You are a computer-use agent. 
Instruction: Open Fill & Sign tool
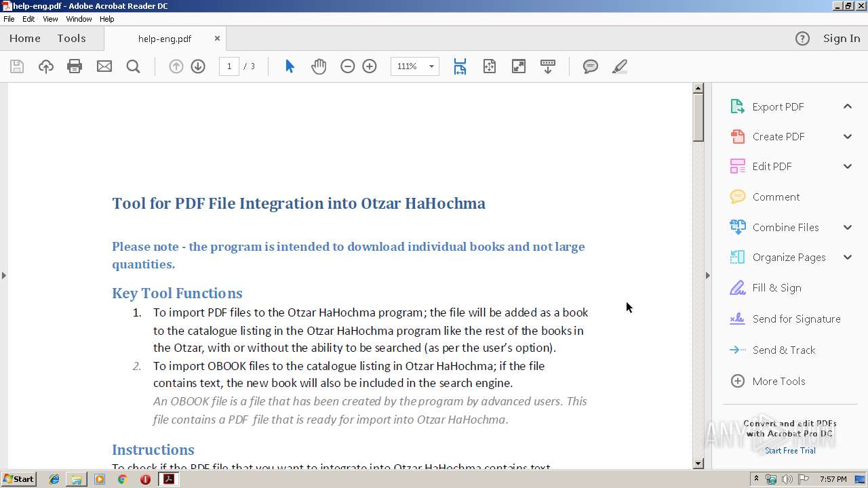(x=776, y=287)
